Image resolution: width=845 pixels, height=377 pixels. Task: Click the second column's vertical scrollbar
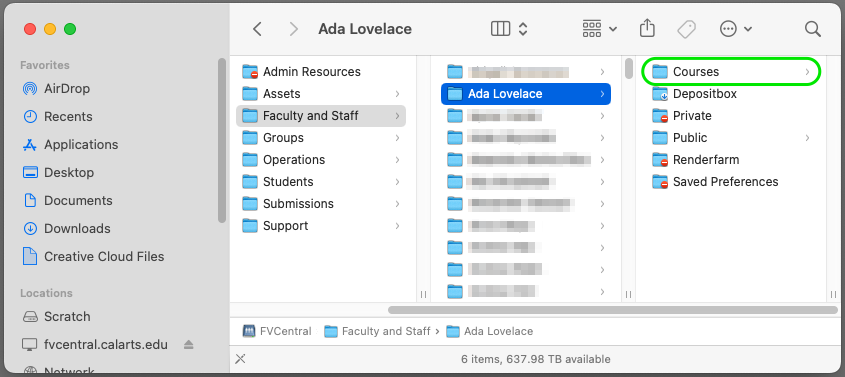[628, 68]
